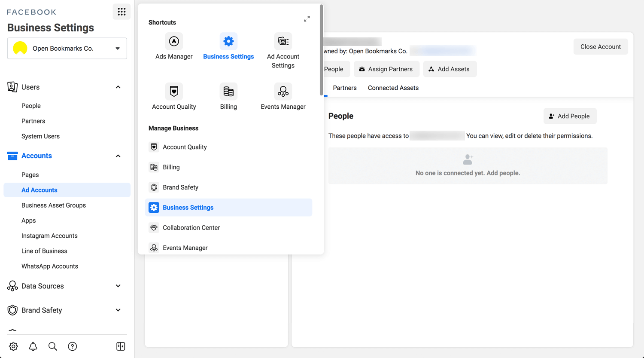
Task: Select Billing text in Manage Business menu
Action: 171,167
